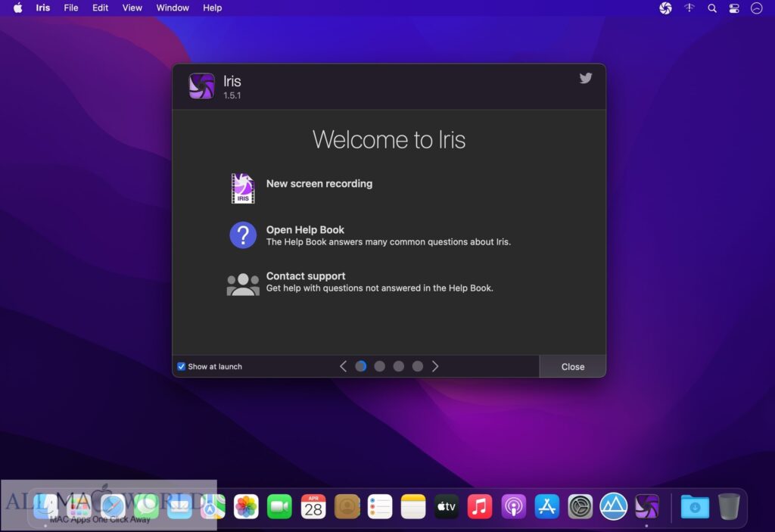
Task: Open the Iris application menu
Action: pyautogui.click(x=43, y=8)
